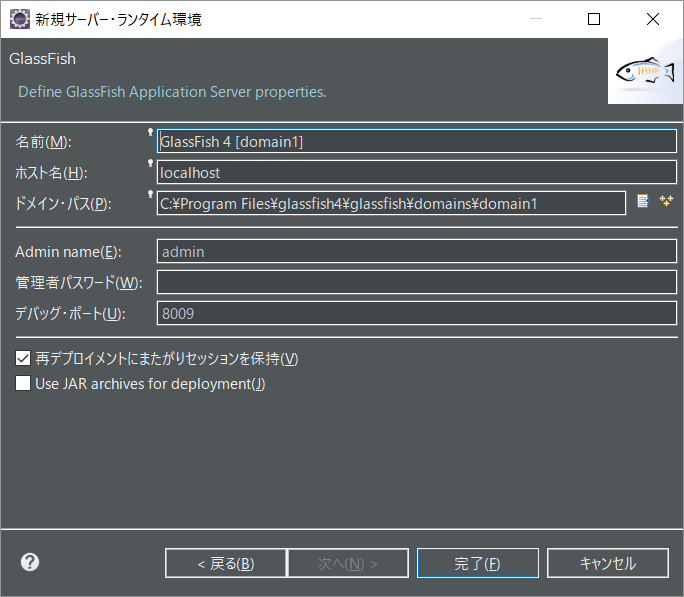This screenshot has width=684, height=597.
Task: Click the GlassFish fish logo image
Action: click(645, 72)
